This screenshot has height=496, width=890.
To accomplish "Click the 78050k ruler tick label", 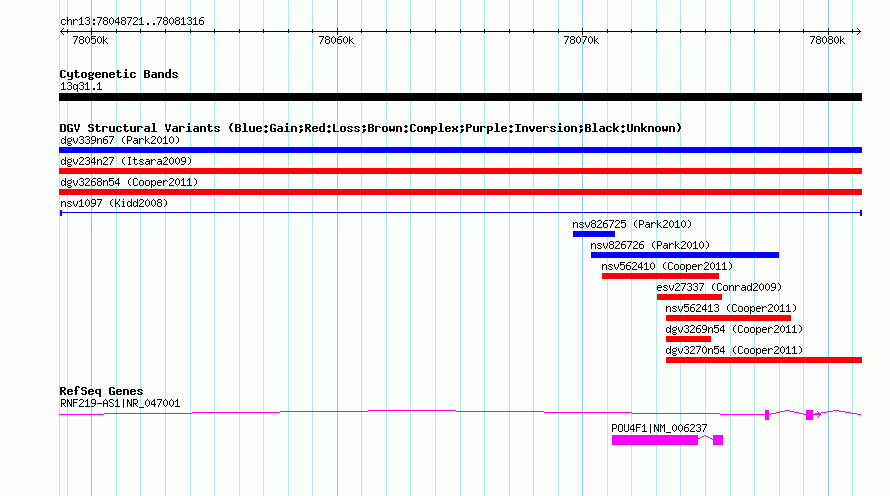I will pos(90,40).
